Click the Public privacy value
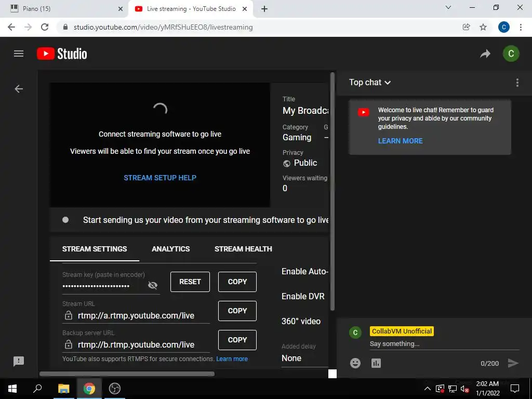The height and width of the screenshot is (399, 532). [305, 163]
